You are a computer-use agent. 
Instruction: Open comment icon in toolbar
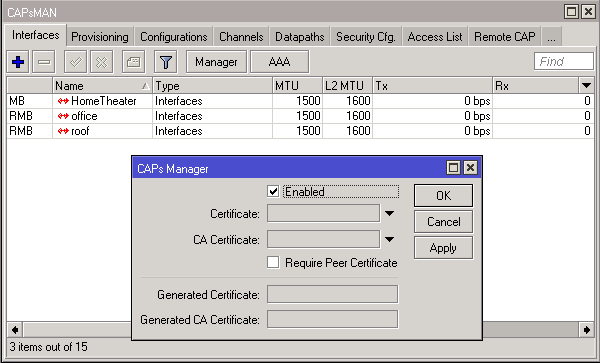pyautogui.click(x=134, y=62)
